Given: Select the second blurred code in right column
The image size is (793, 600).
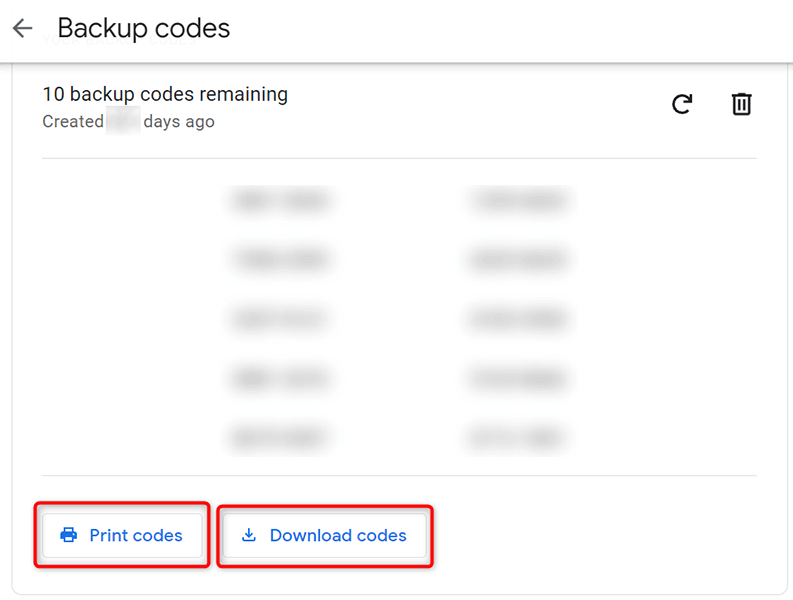Looking at the screenshot, I should [518, 260].
